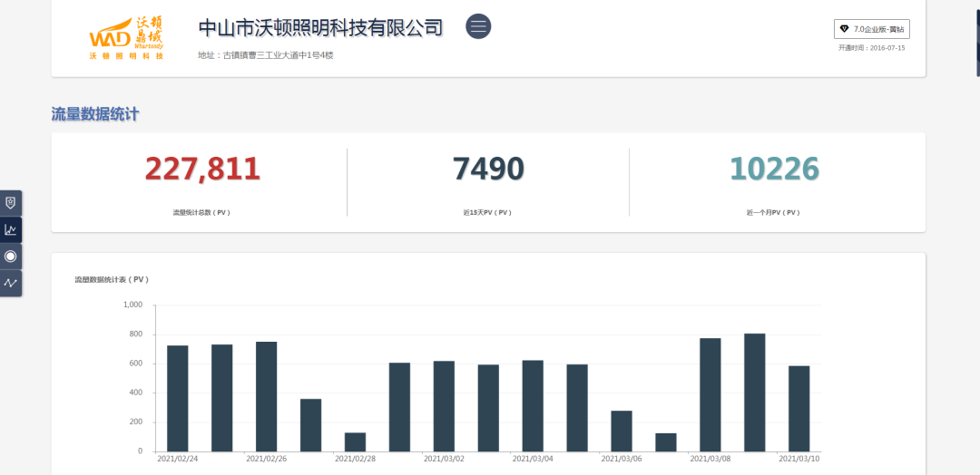Click the short bar for 2021/02/28

tap(355, 441)
